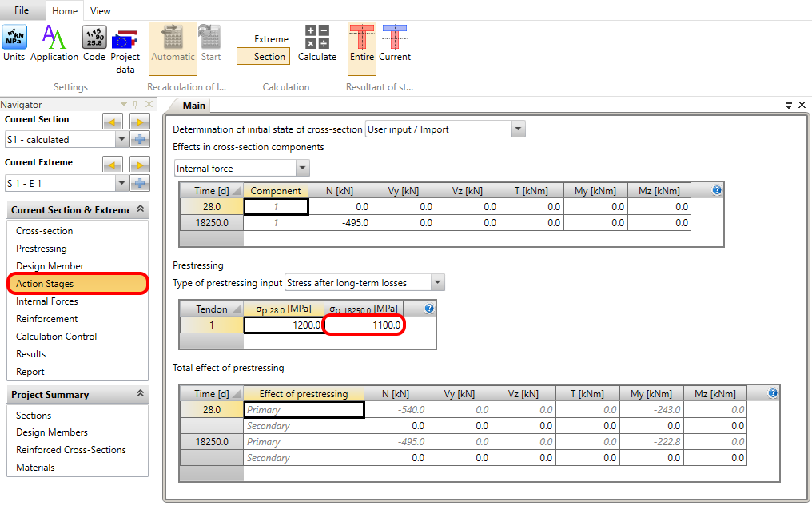Open initial state User input / Import dropdown
812x506 pixels.
point(518,129)
